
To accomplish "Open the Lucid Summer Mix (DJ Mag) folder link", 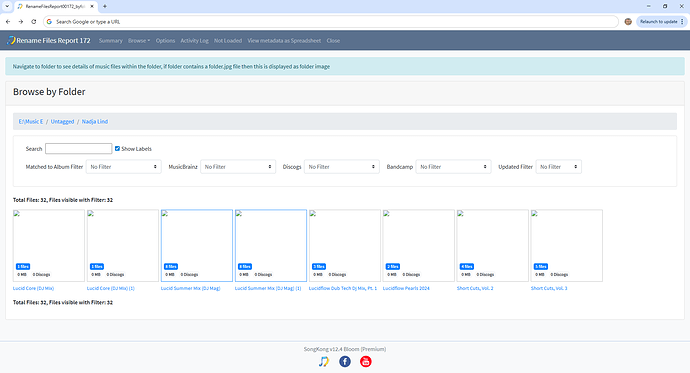I will tap(191, 288).
